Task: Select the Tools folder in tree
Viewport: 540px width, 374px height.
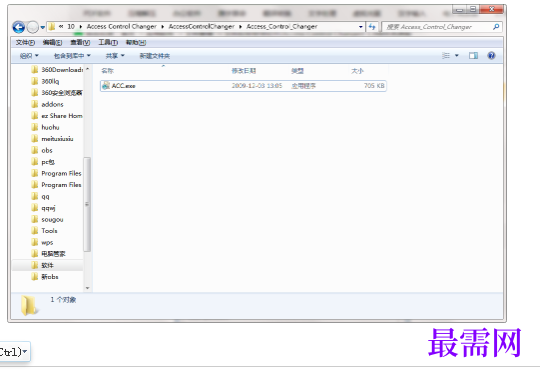Action: click(44, 231)
